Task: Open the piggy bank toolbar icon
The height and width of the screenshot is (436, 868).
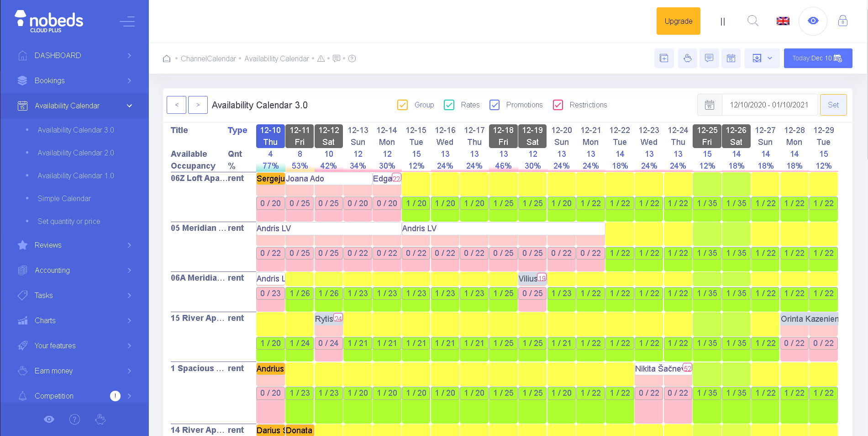Action: tap(688, 58)
